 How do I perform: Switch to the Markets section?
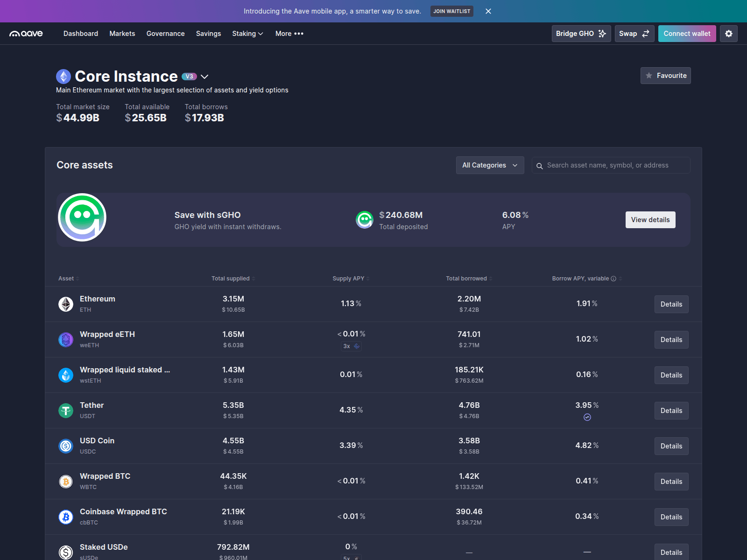click(122, 33)
